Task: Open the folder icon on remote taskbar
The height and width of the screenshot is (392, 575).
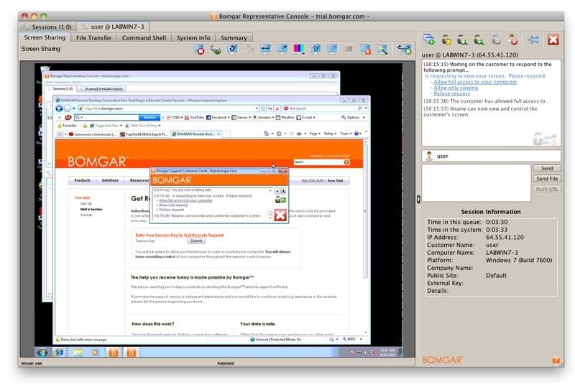Action: tap(78, 353)
